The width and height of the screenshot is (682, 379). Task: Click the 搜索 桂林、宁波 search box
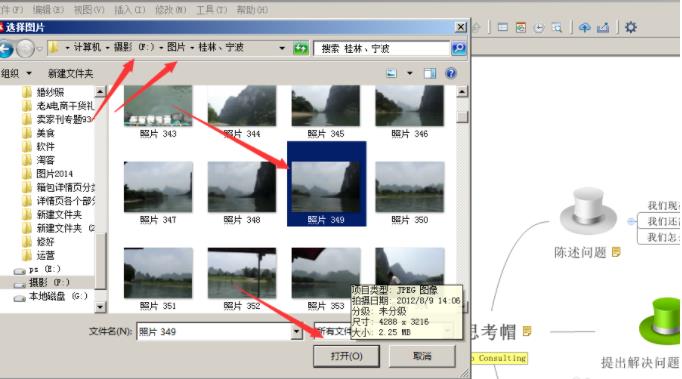click(x=381, y=49)
